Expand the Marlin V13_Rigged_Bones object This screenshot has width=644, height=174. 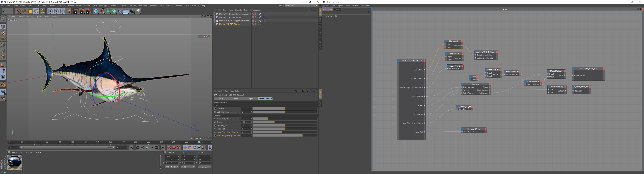pos(214,17)
